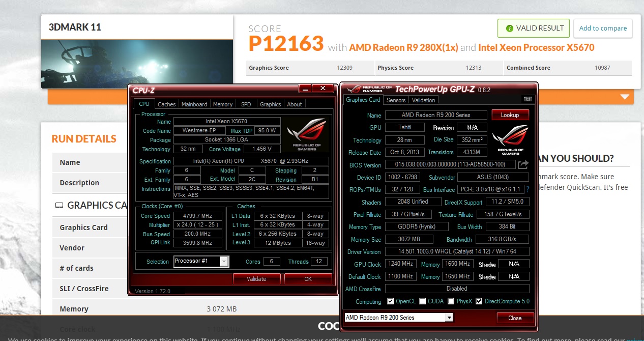Switch to the Caches tab in CPU-Z
Image resolution: width=644 pixels, height=341 pixels.
166,104
